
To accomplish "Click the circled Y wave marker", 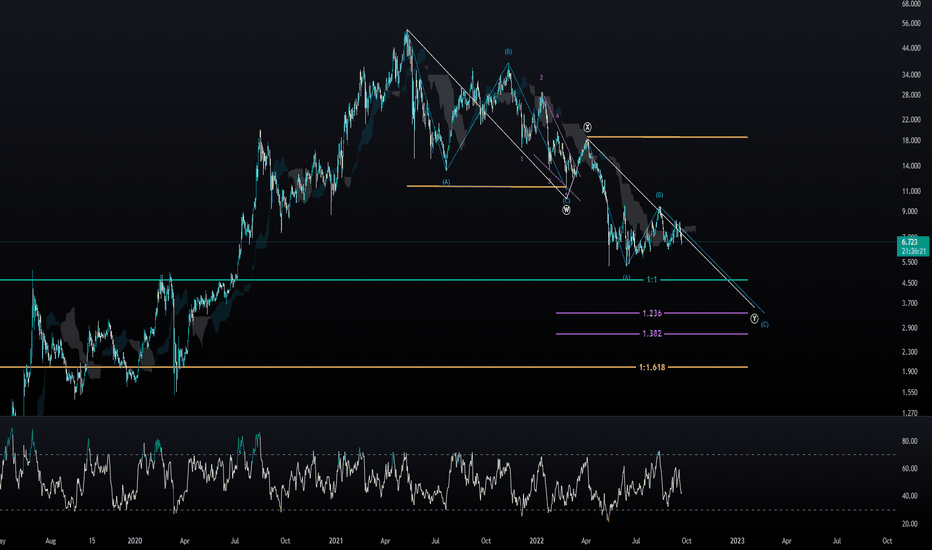I will click(x=754, y=319).
